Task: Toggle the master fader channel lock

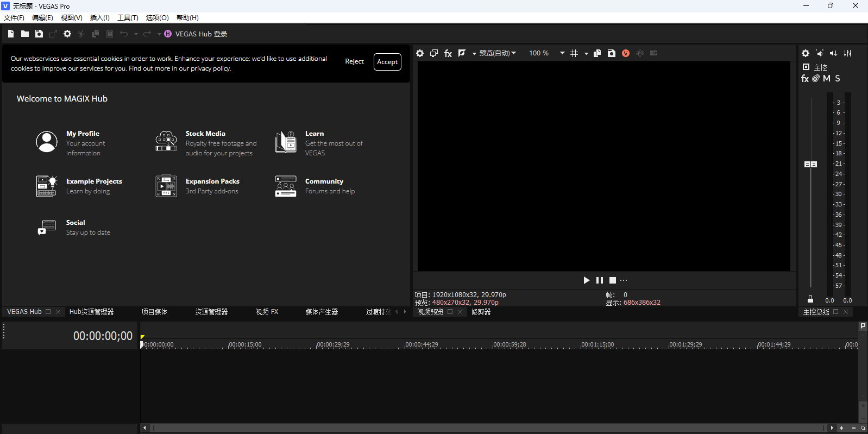Action: 810,299
